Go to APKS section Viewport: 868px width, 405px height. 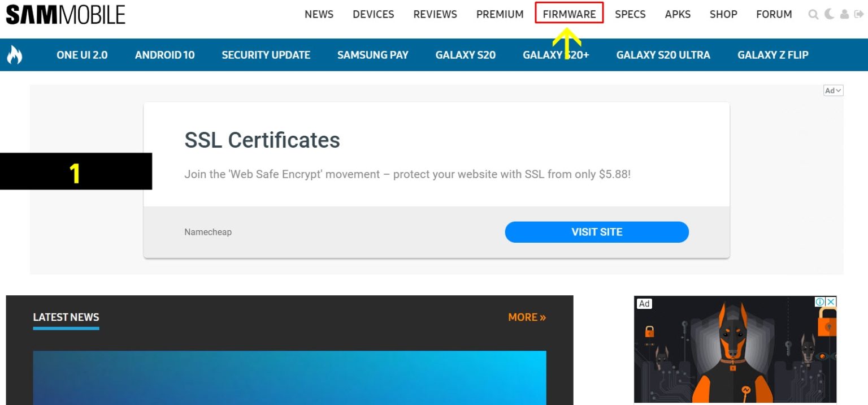(678, 14)
